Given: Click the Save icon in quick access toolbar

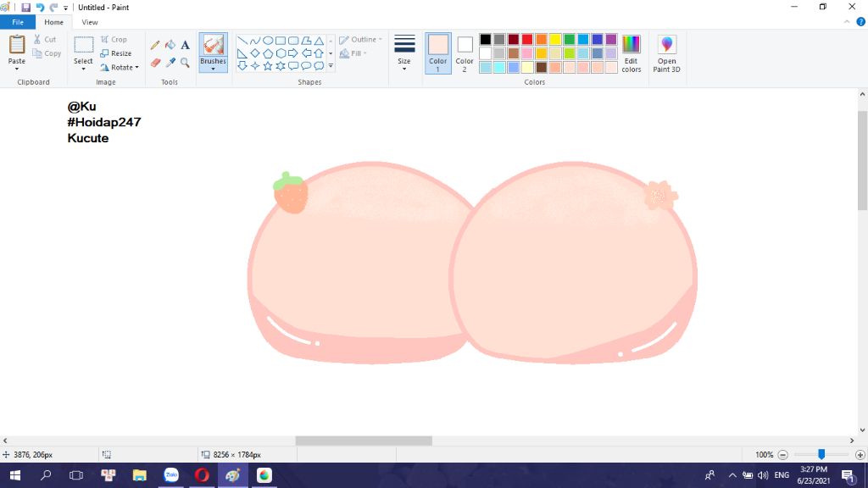Looking at the screenshot, I should tap(25, 7).
